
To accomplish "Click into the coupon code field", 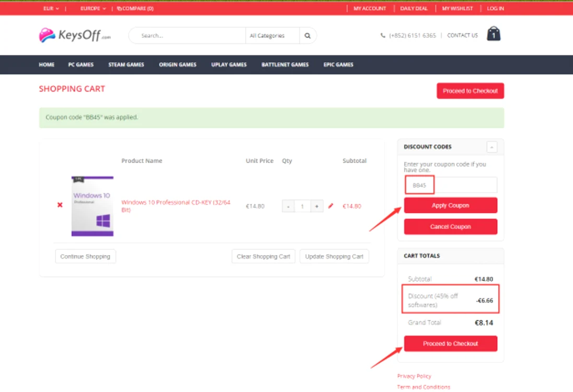I will (x=451, y=185).
